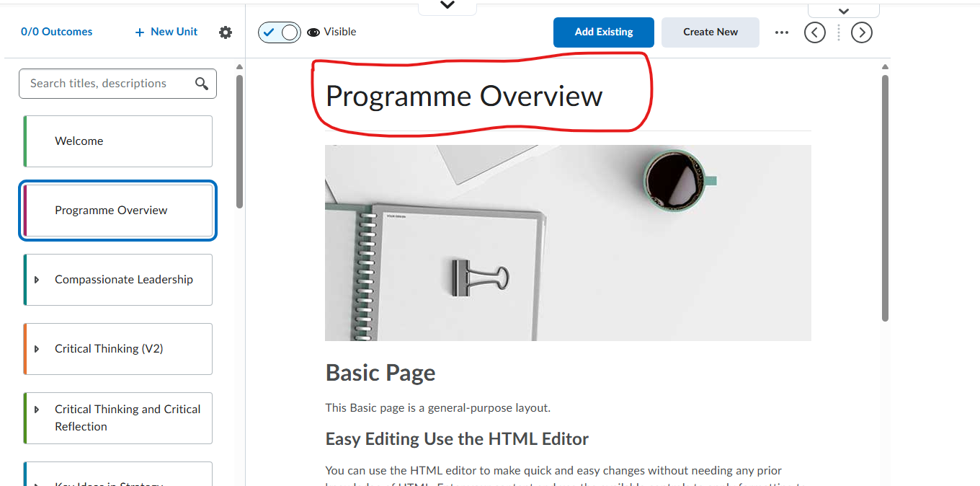Select the Programme Overview unit in sidebar

118,211
